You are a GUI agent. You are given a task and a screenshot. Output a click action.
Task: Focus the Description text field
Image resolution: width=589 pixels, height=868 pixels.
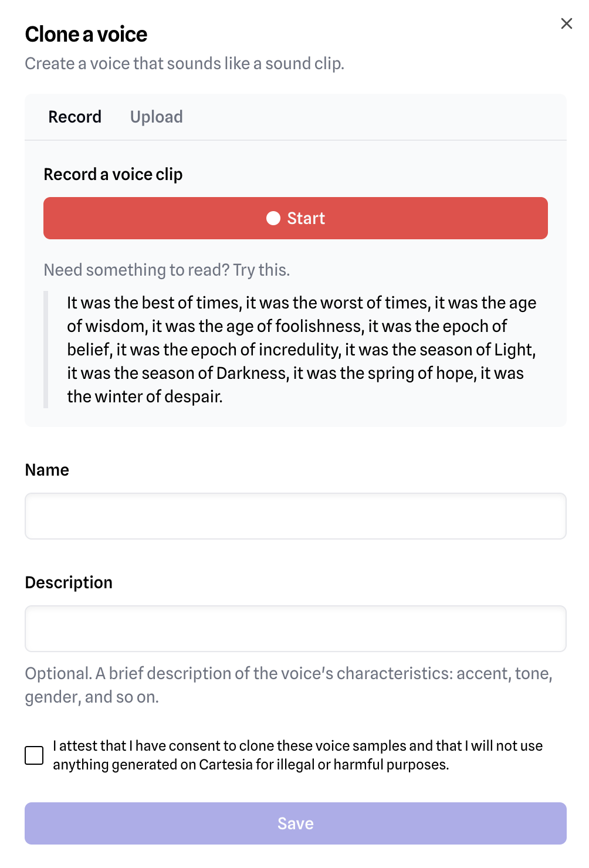tap(295, 629)
